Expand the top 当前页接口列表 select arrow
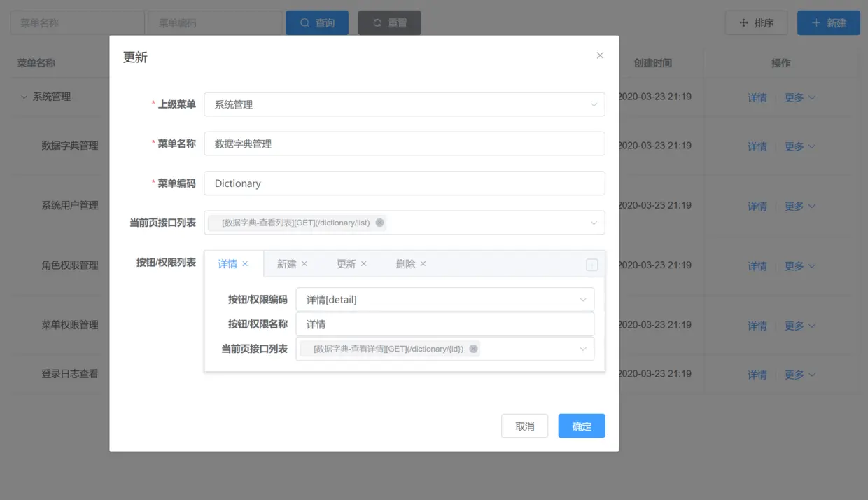Screen dimensions: 868x500 coord(594,223)
